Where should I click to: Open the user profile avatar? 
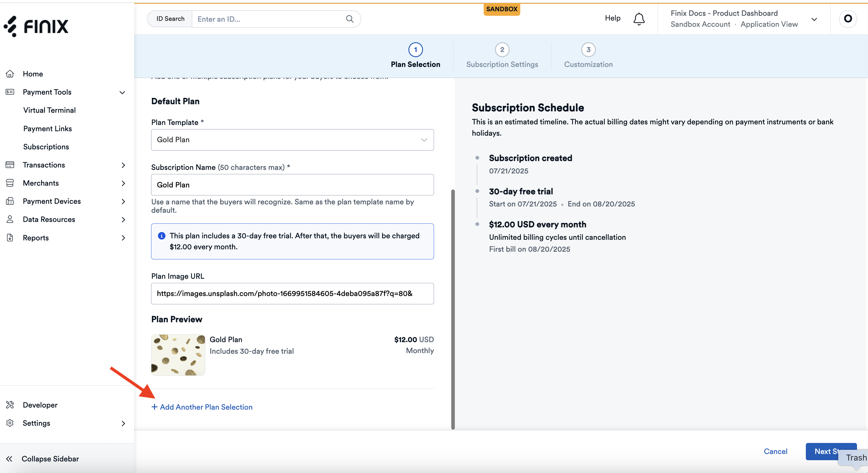click(848, 18)
